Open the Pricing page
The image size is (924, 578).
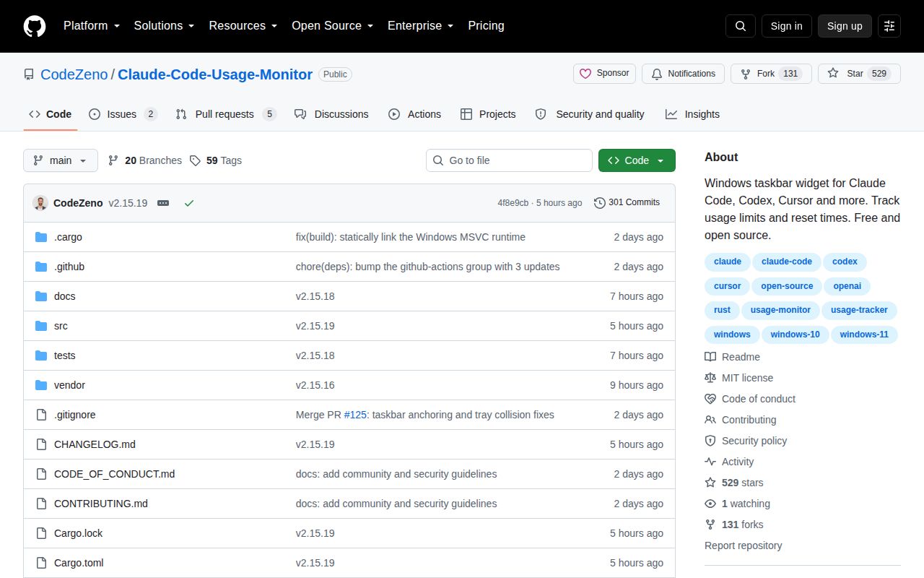point(486,26)
